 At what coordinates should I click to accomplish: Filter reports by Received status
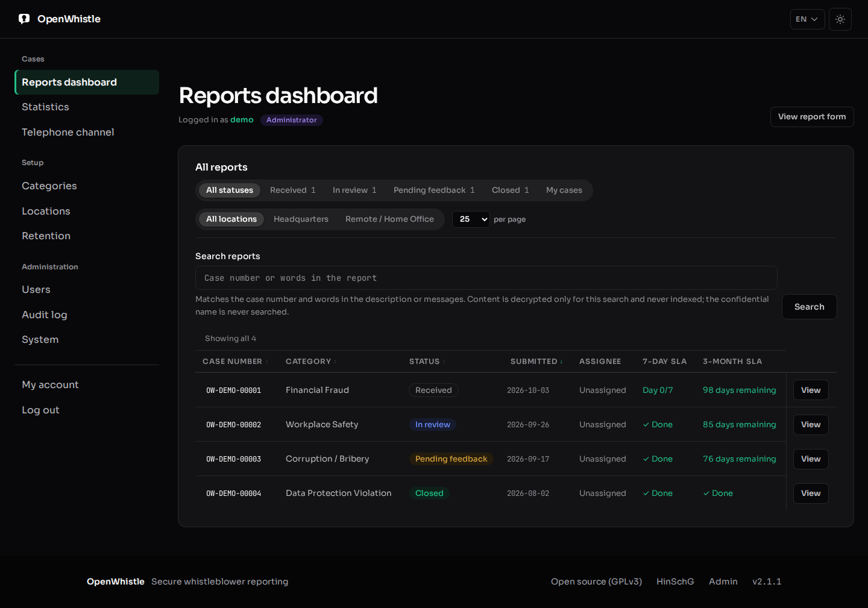point(293,190)
